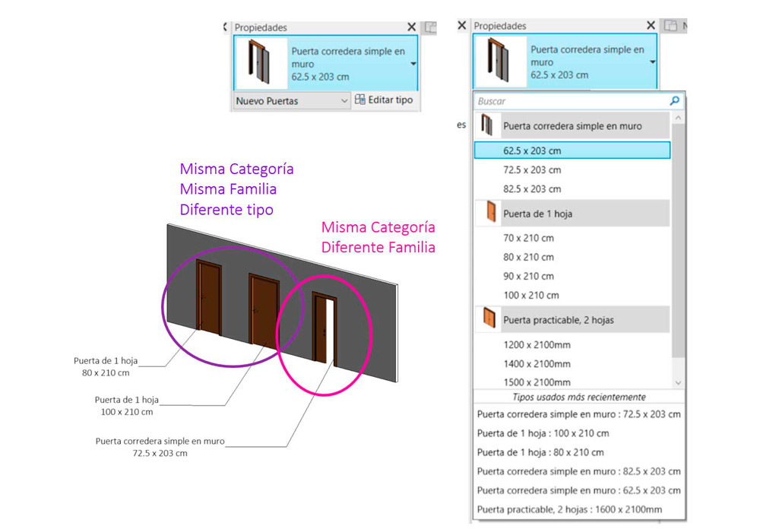Select recent Puerta practicable, 2 hojas : 1600 x 2100mm
Screen dimensions: 760x532
point(569,509)
